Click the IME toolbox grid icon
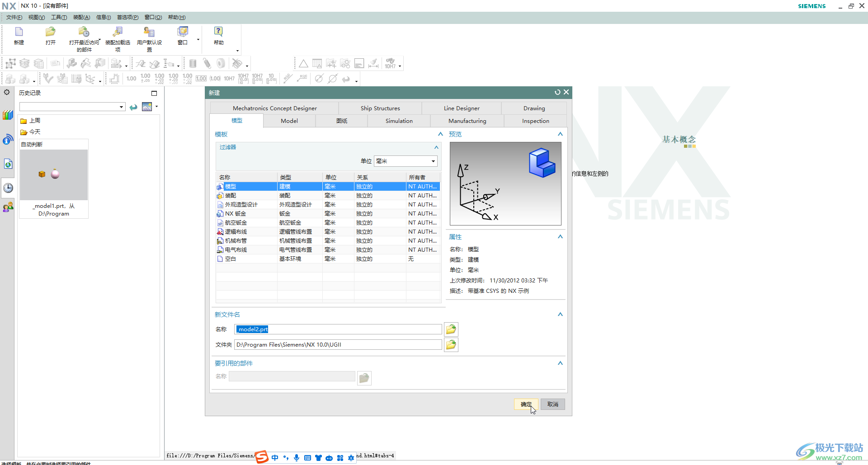The image size is (868, 465). pyautogui.click(x=340, y=458)
